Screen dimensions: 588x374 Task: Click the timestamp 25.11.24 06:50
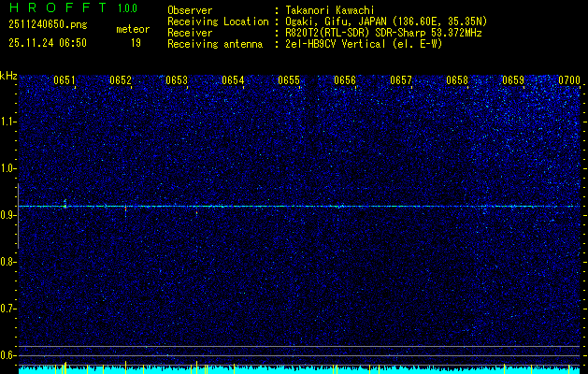pos(48,43)
